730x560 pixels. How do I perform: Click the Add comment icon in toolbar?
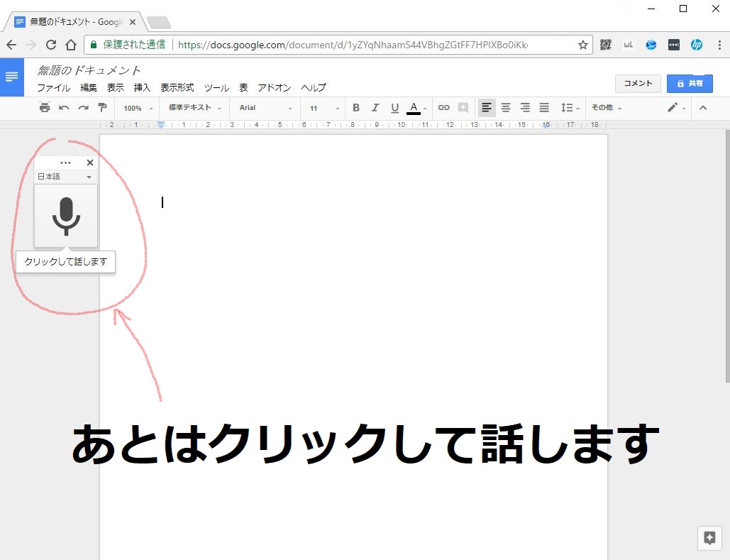pos(463,108)
